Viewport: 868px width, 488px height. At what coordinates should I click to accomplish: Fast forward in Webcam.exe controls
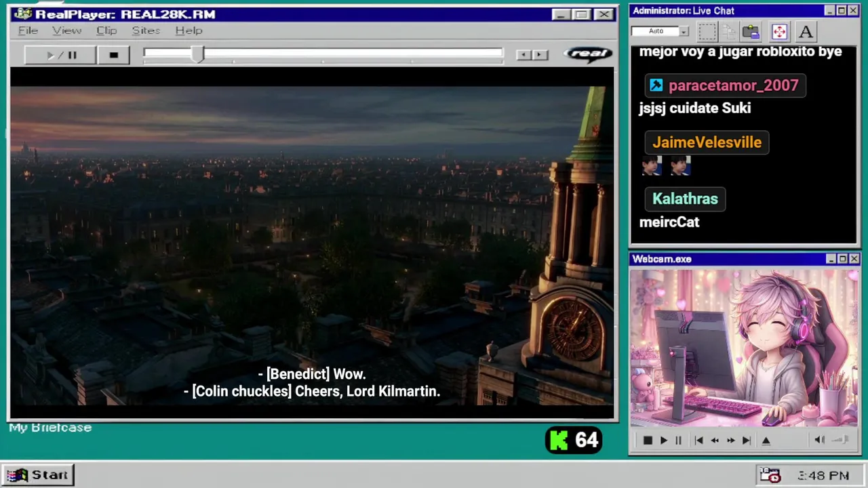[730, 441]
